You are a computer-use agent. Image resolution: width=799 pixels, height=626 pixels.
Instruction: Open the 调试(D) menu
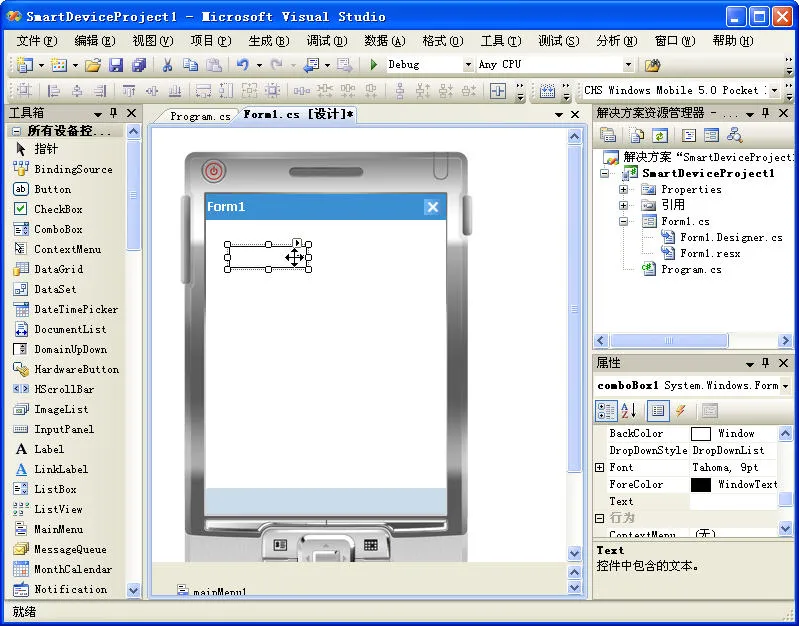click(327, 41)
